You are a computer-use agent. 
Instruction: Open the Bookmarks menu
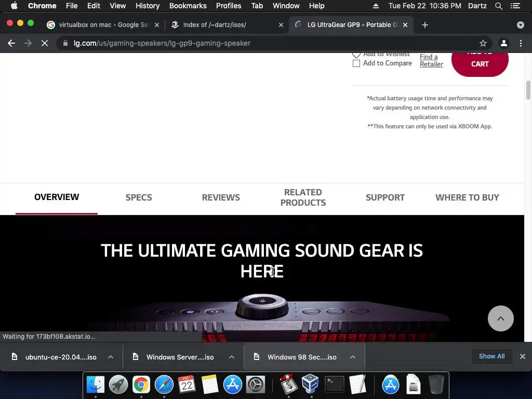click(x=188, y=6)
